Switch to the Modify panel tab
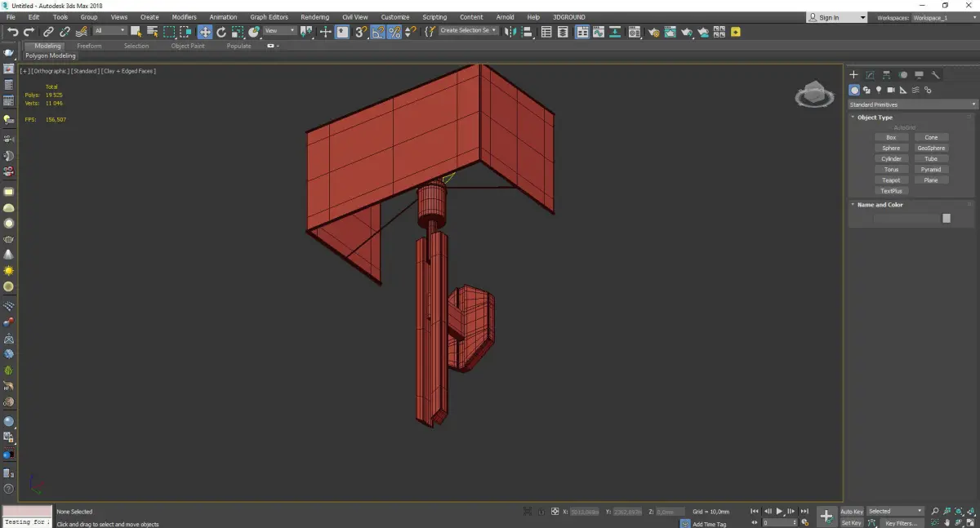 click(870, 75)
